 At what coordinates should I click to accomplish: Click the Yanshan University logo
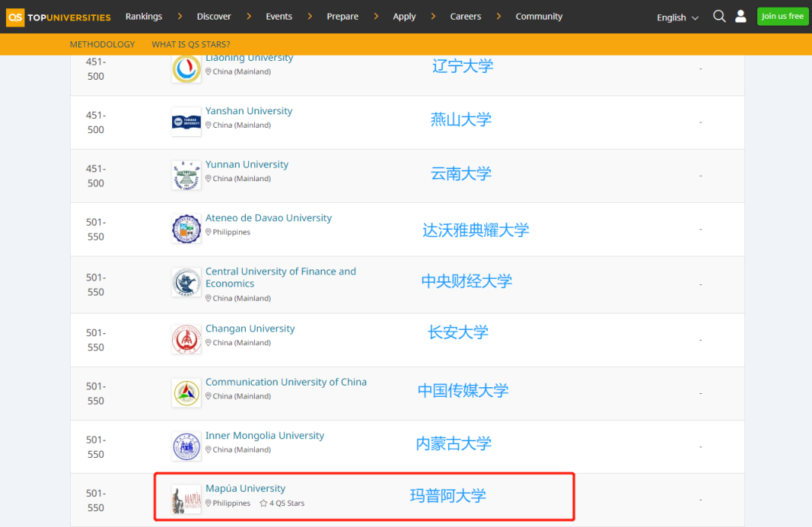pos(186,123)
